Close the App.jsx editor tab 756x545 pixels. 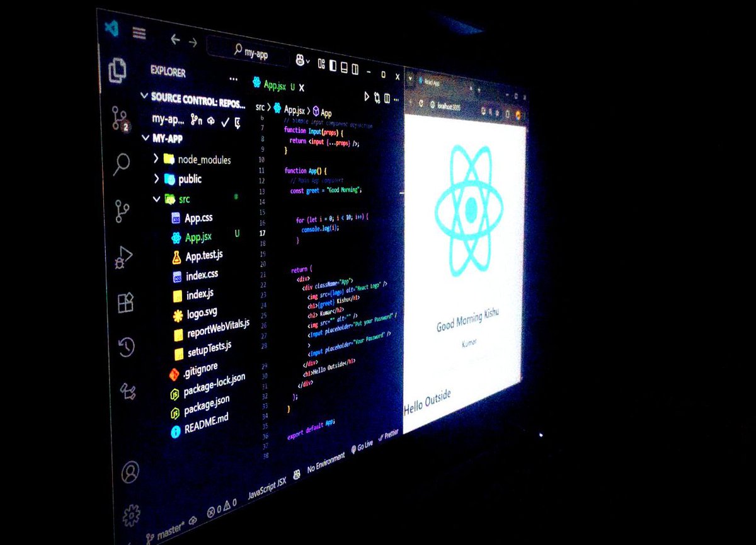tap(301, 88)
